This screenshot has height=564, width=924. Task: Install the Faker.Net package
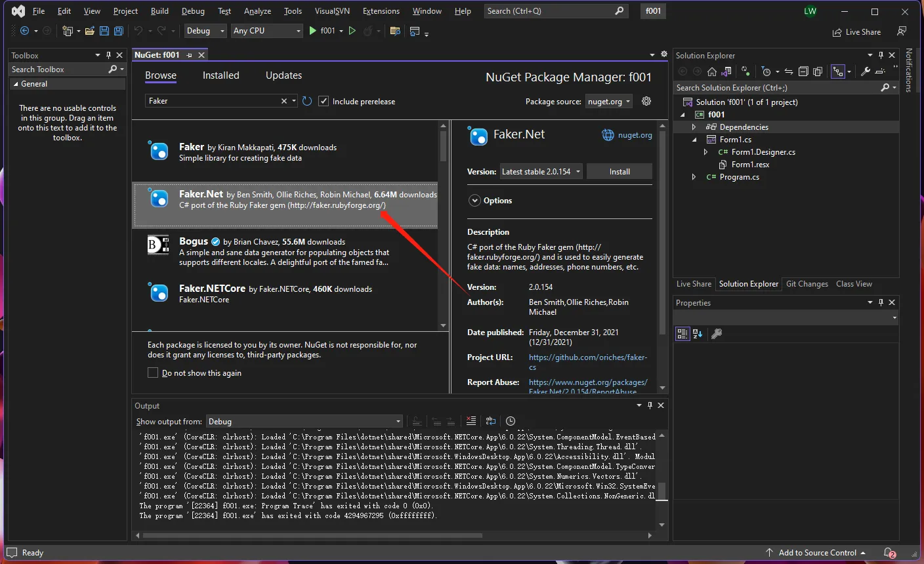[619, 172]
